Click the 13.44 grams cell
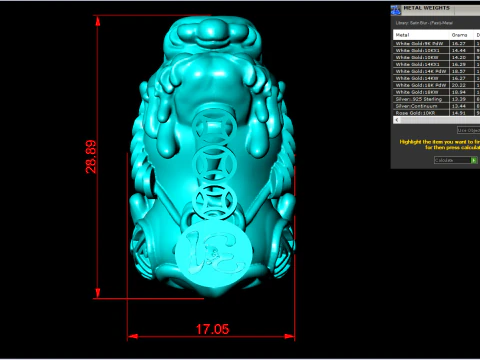The height and width of the screenshot is (360, 480). tap(462, 106)
